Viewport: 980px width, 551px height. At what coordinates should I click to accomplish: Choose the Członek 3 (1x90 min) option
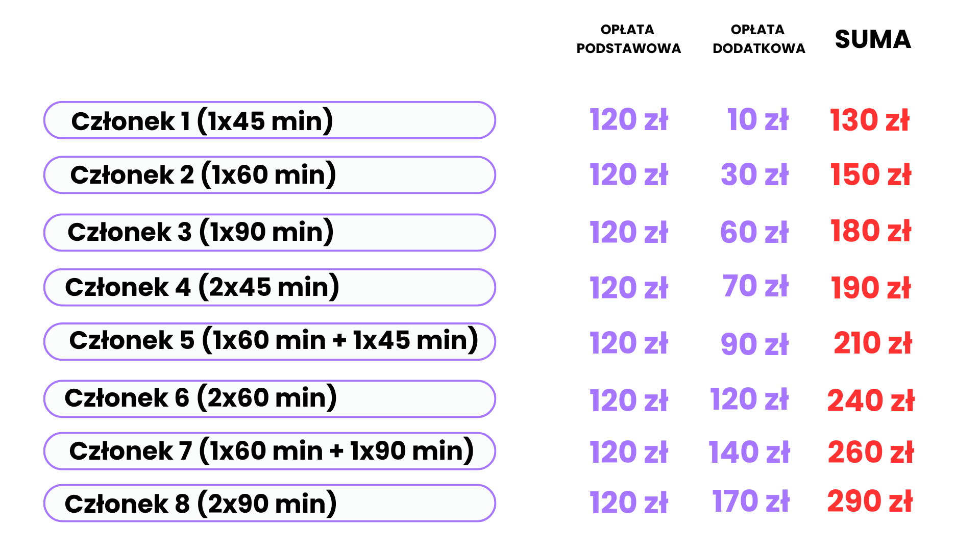pyautogui.click(x=269, y=233)
